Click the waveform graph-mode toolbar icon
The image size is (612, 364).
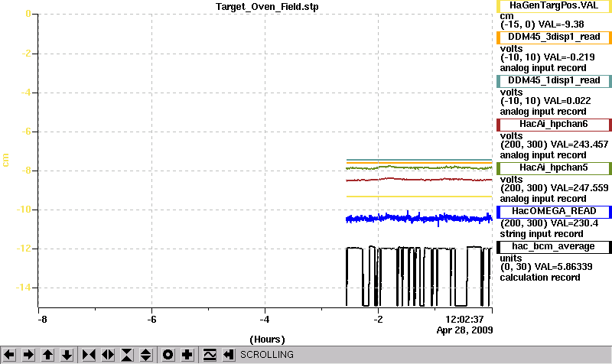210,355
